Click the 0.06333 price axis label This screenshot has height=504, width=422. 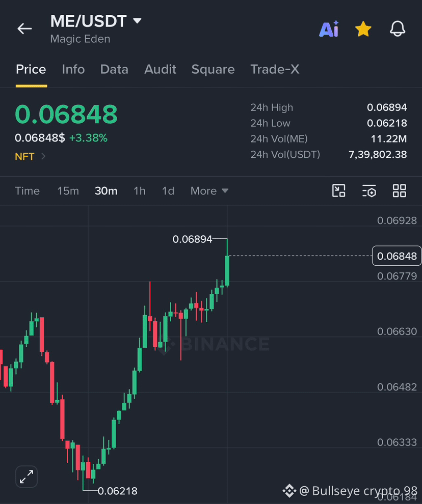397,442
